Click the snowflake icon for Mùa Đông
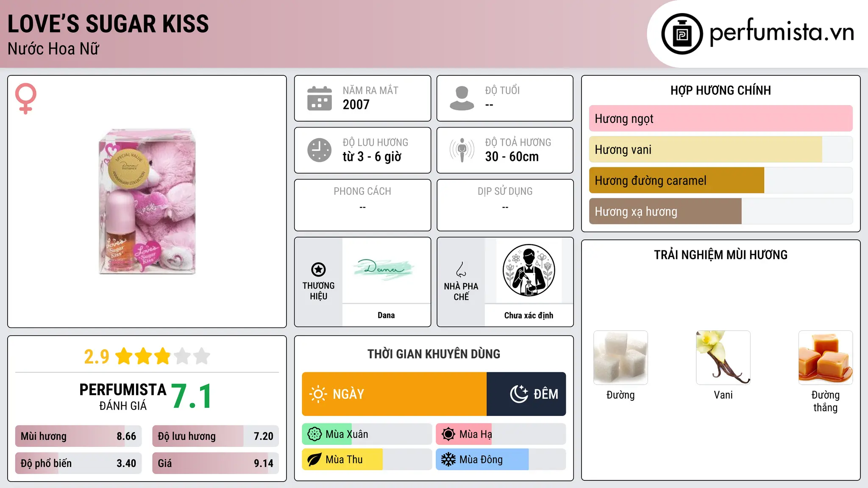Screen dimensions: 868x488 448,460
